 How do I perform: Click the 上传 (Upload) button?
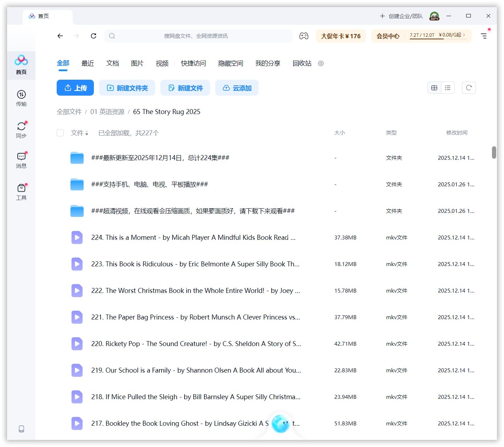click(75, 87)
